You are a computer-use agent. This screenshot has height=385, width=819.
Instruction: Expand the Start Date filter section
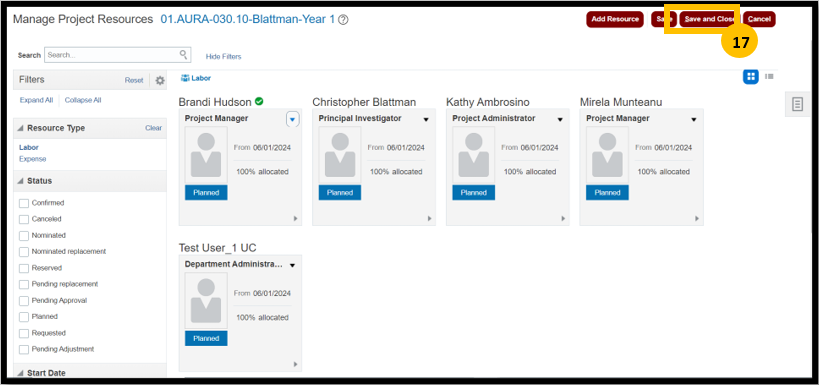[20, 373]
